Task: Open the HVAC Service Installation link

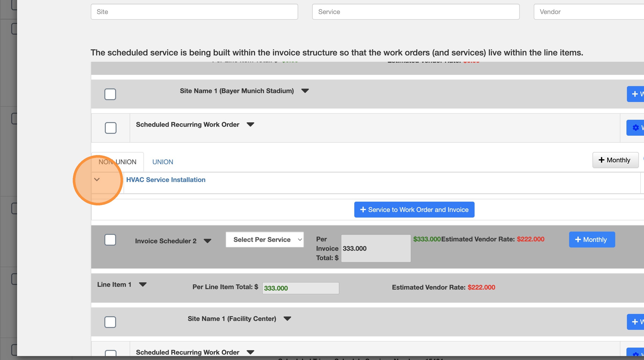Action: pyautogui.click(x=165, y=180)
